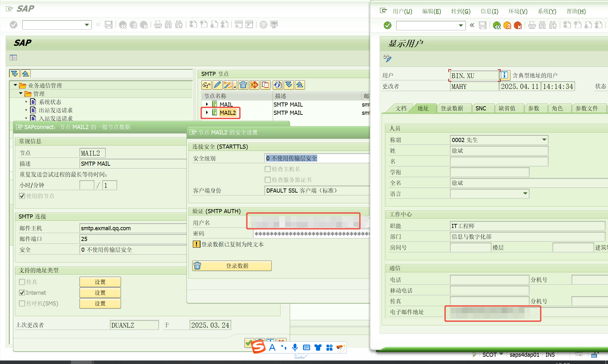Toggle the 检查主机名 checkbox
608x364 pixels.
(268, 169)
